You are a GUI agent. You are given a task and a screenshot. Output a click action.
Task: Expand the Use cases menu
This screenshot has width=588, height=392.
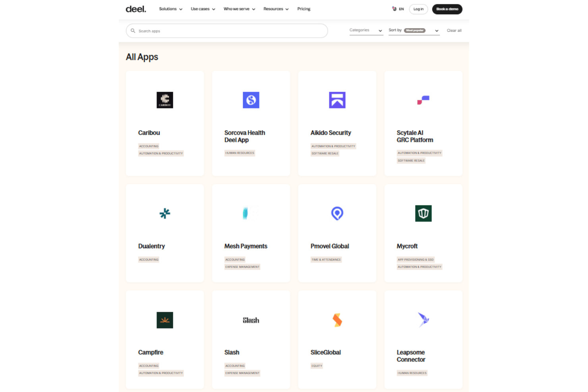203,9
